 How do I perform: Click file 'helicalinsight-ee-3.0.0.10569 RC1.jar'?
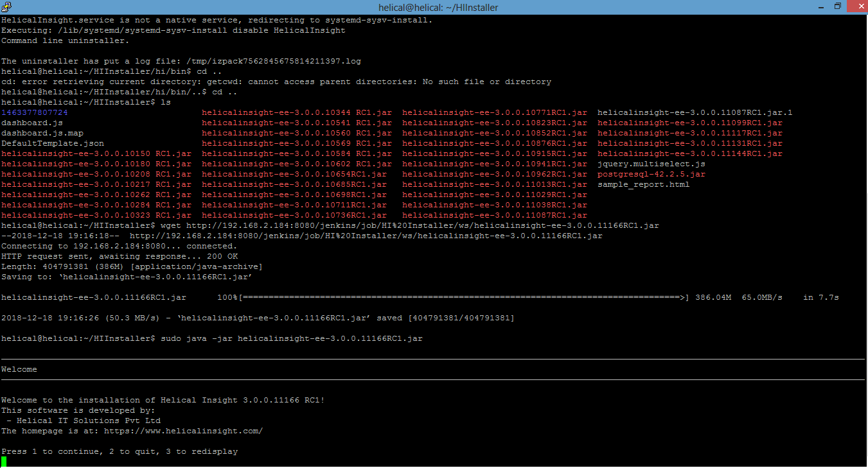tap(297, 143)
